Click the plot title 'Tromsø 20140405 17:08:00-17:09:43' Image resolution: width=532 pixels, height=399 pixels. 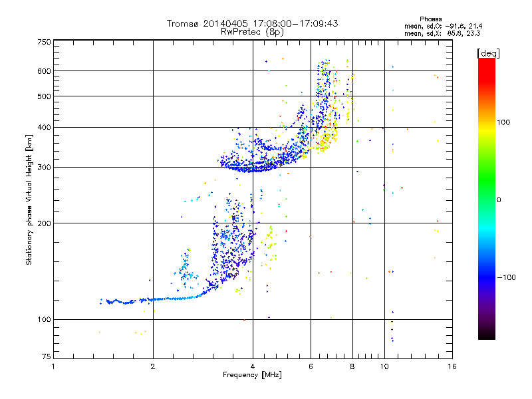click(x=252, y=23)
